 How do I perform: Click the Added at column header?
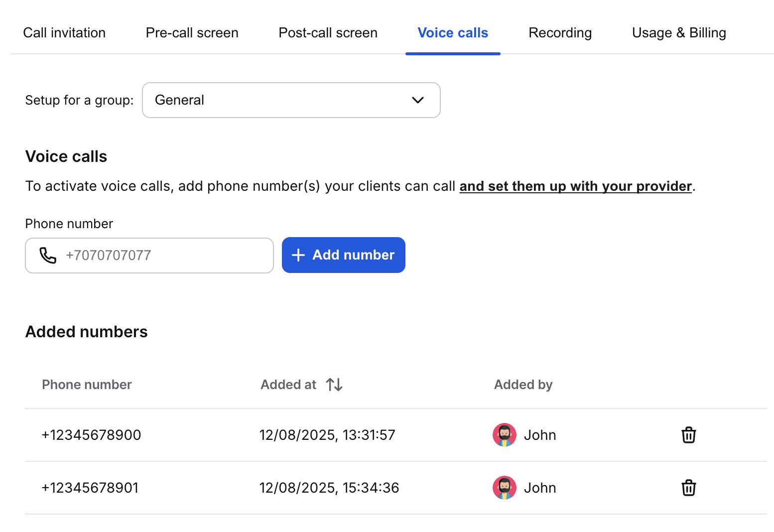pyautogui.click(x=288, y=385)
